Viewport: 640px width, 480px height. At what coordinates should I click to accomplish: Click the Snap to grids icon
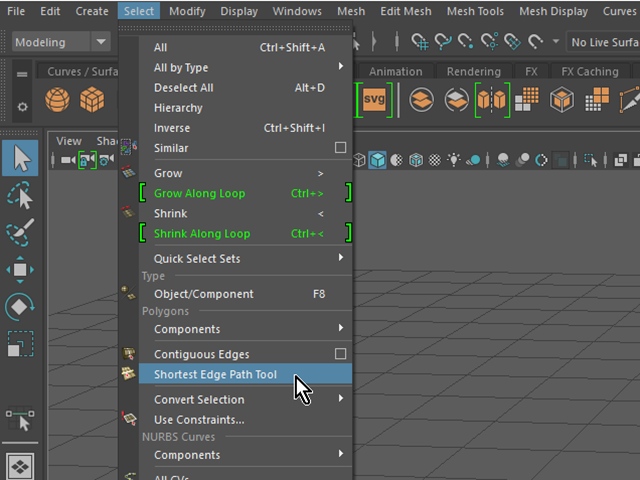click(420, 41)
